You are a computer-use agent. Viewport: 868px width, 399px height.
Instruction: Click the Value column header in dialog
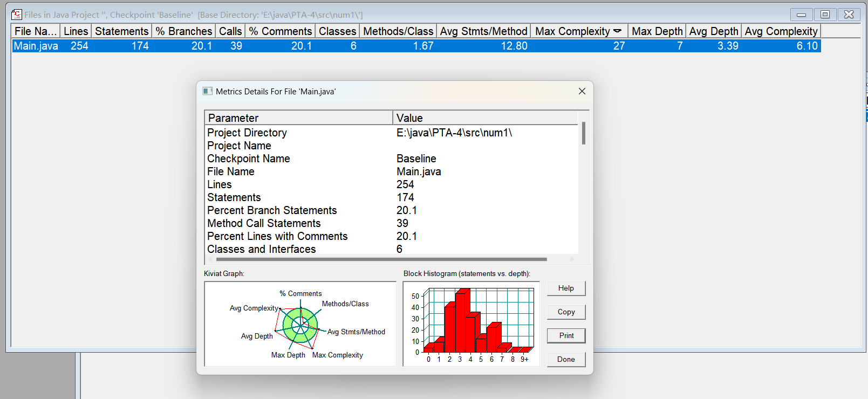(485, 118)
